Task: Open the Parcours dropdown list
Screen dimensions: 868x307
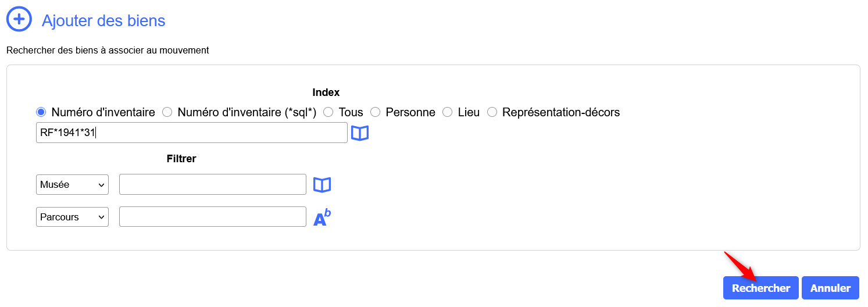Action: pos(72,217)
